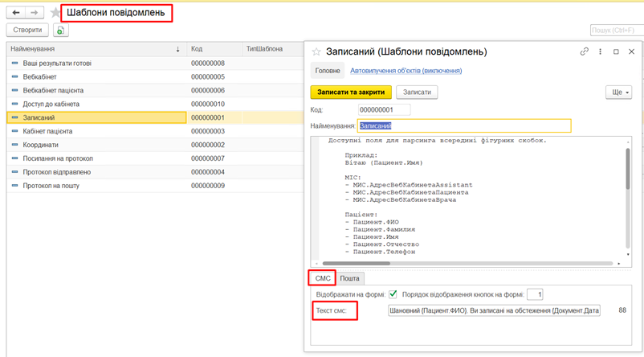Copy link to the Записаний form
Screen dimensions: 644x357
[585, 52]
